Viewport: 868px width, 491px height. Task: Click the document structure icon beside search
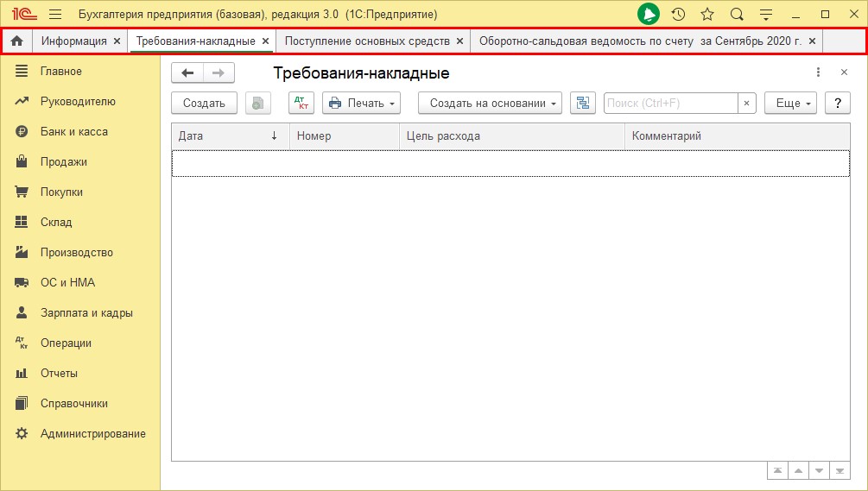coord(583,103)
